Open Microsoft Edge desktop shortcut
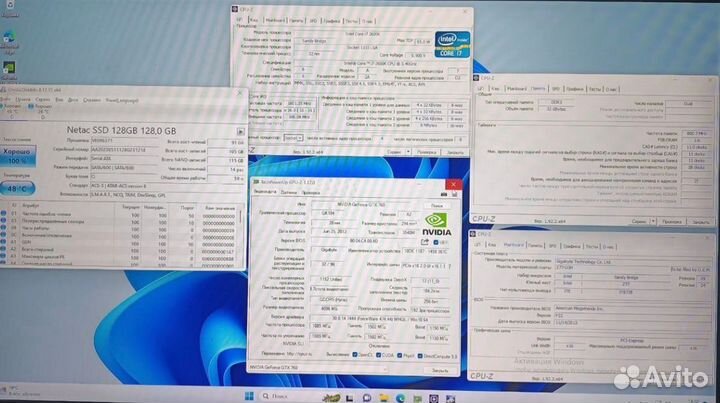This screenshot has height=403, width=720. 11,38
